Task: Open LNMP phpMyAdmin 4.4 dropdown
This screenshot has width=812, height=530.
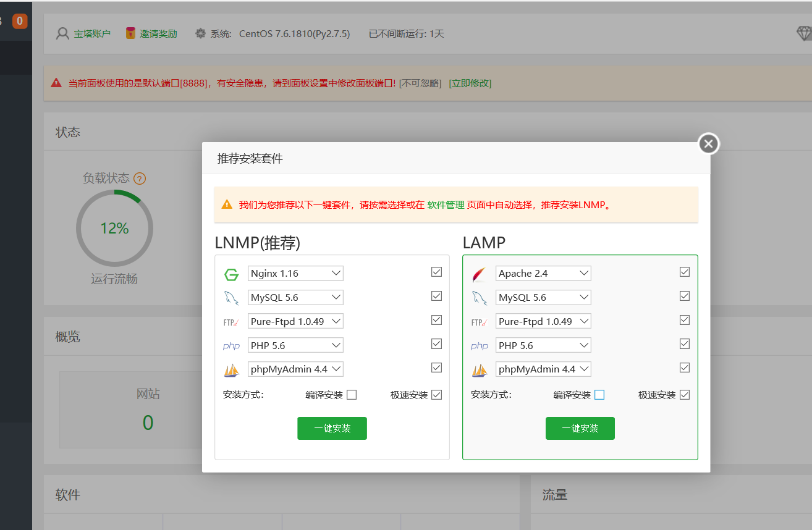Action: pyautogui.click(x=295, y=369)
